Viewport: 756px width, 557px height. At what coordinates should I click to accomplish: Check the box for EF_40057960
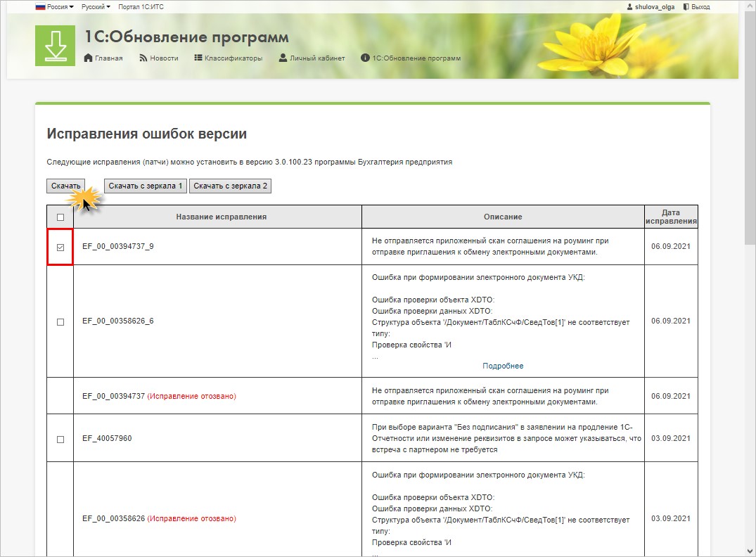[60, 440]
